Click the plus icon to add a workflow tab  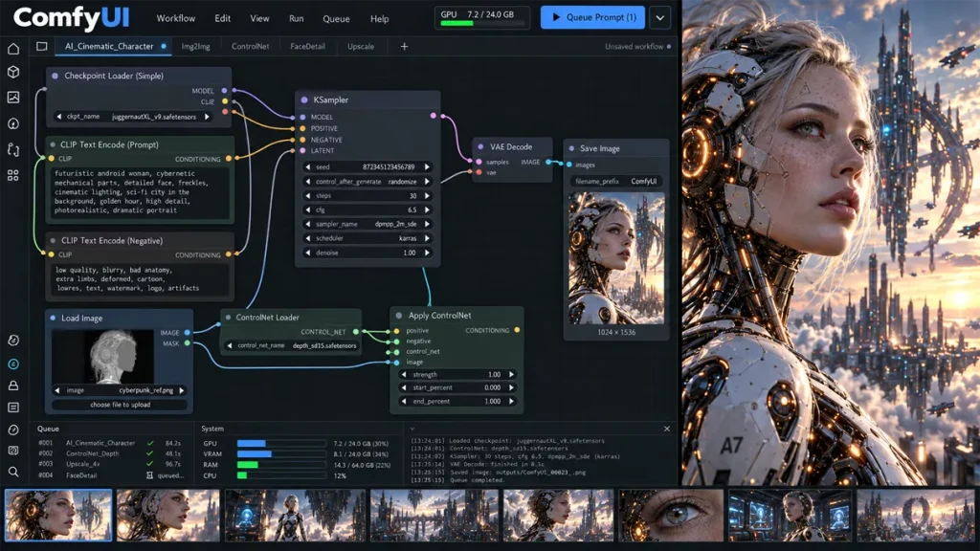405,46
